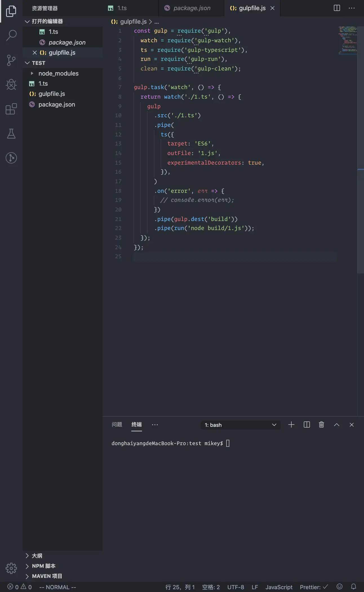The height and width of the screenshot is (592, 364).
Task: Collapse the 打开的编辑器 section
Action: [x=63, y=21]
